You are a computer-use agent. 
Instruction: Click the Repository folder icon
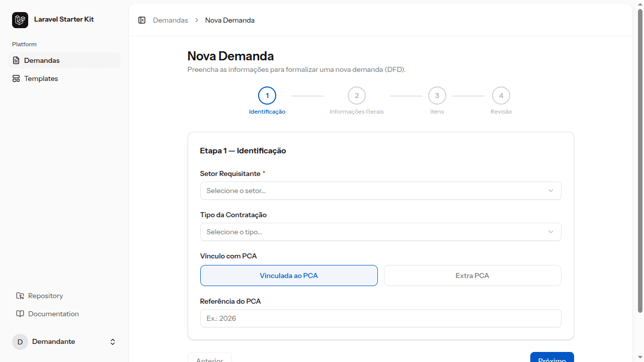[x=20, y=296]
